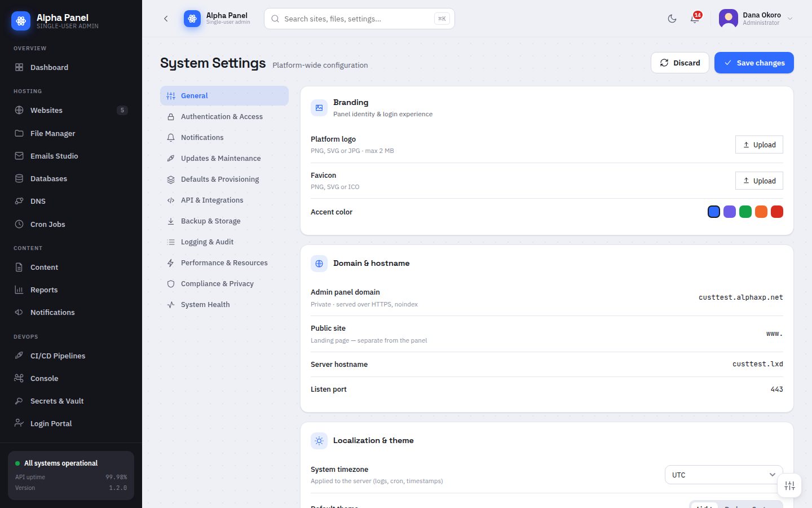Open Content page in sidebar
Image resolution: width=812 pixels, height=508 pixels.
click(71, 267)
